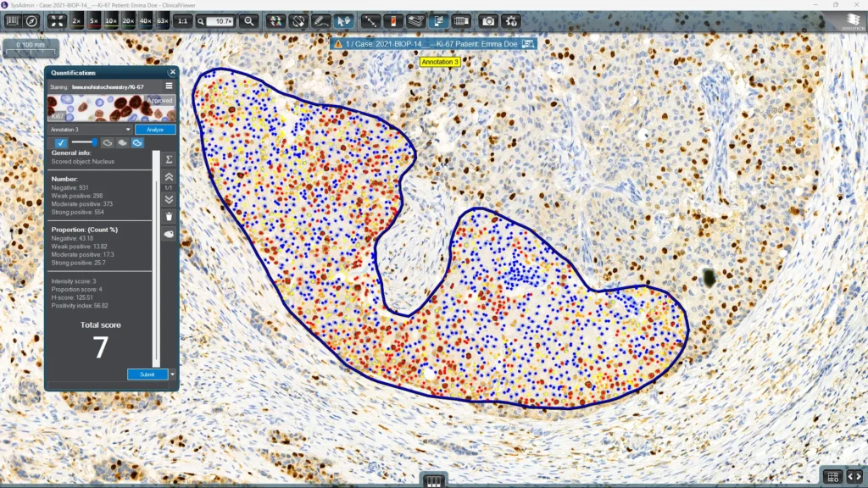Image resolution: width=868 pixels, height=488 pixels.
Task: Set magnification to 20x
Action: pos(128,21)
